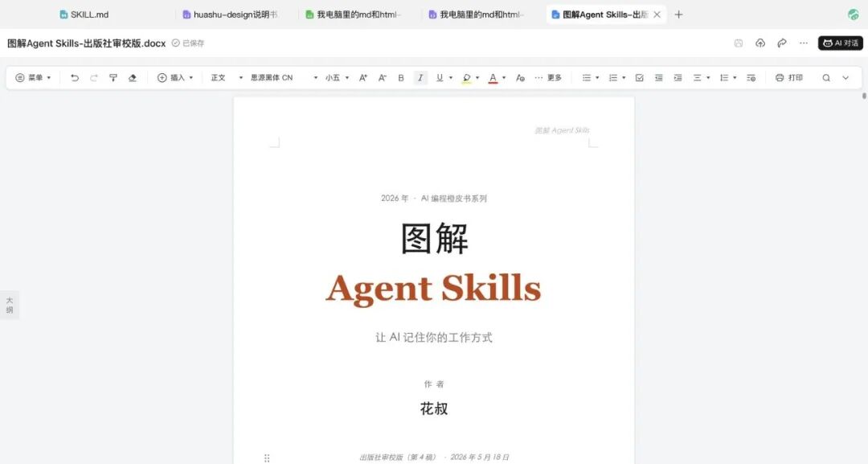
Task: Click the green user avatar at the top right
Action: (x=853, y=15)
